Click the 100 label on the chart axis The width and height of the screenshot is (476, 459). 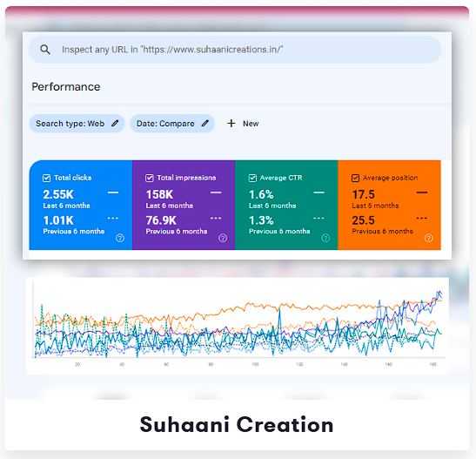255,364
